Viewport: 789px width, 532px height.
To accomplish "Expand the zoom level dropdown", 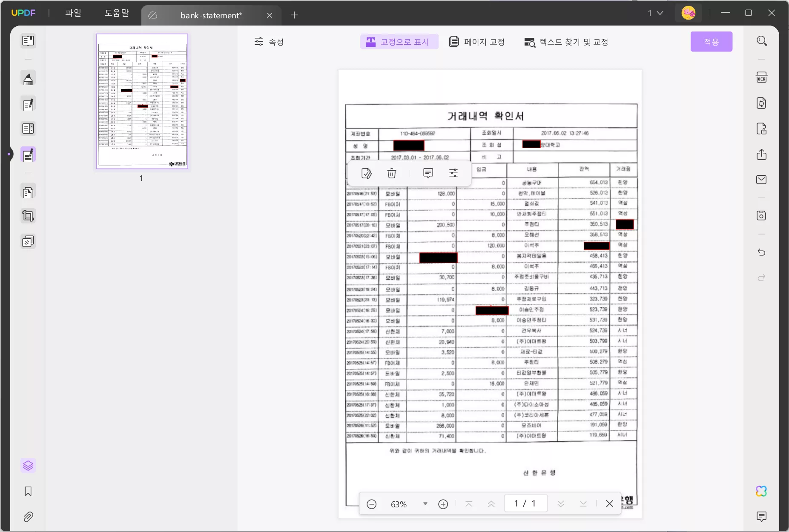I will click(x=425, y=504).
